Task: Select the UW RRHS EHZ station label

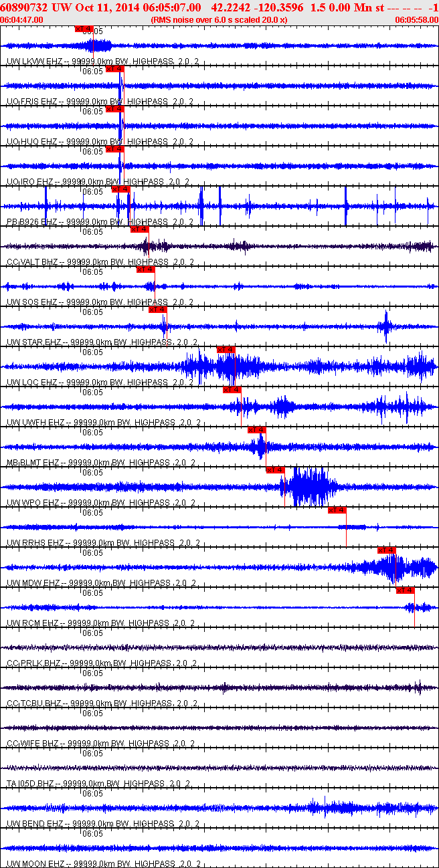Action: [103, 543]
